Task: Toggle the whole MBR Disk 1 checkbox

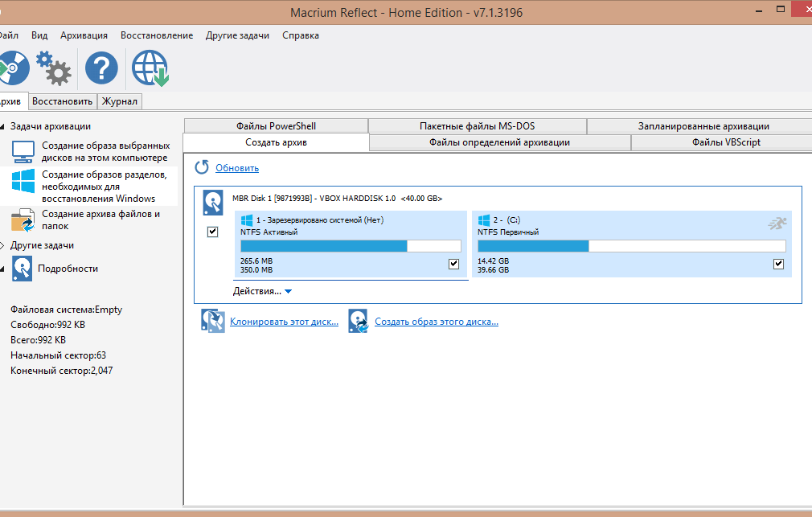Action: point(213,232)
